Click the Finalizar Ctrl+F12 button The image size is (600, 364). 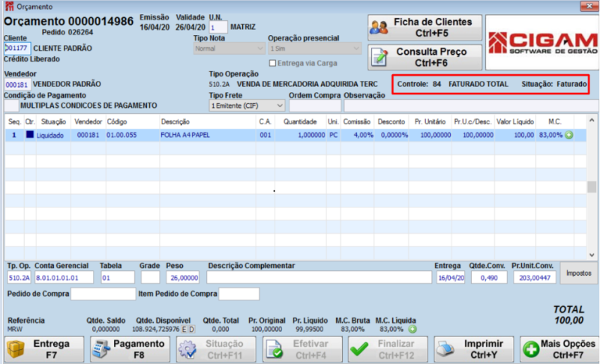(x=388, y=349)
